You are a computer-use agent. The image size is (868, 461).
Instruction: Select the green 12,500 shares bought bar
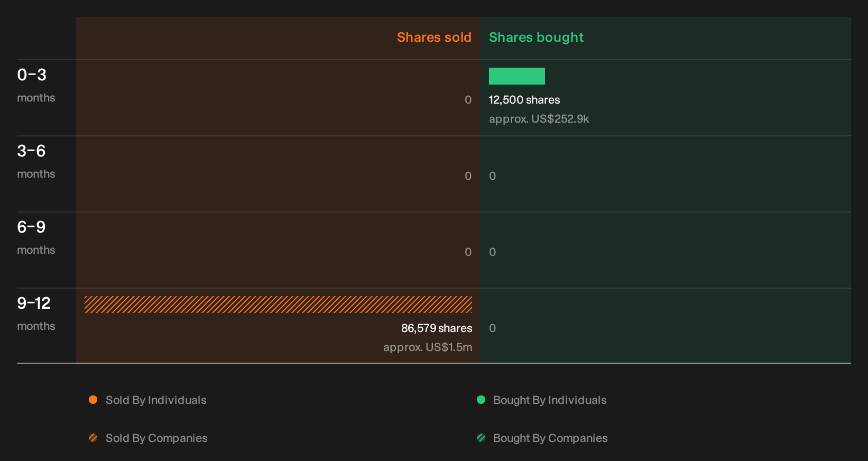[517, 76]
